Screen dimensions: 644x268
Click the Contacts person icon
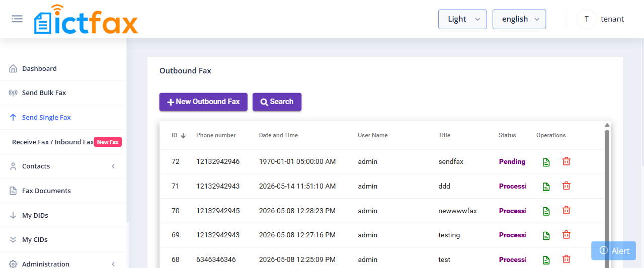click(x=13, y=166)
